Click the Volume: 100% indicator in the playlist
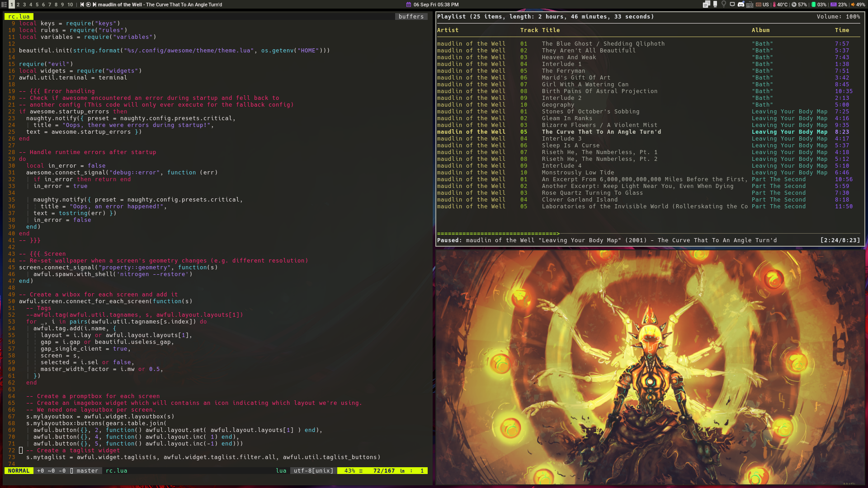The width and height of the screenshot is (868, 488). (x=839, y=17)
